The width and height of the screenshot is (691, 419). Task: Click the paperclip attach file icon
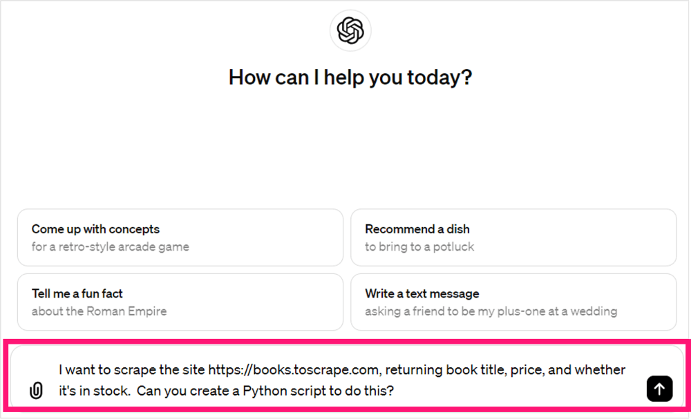(x=37, y=390)
